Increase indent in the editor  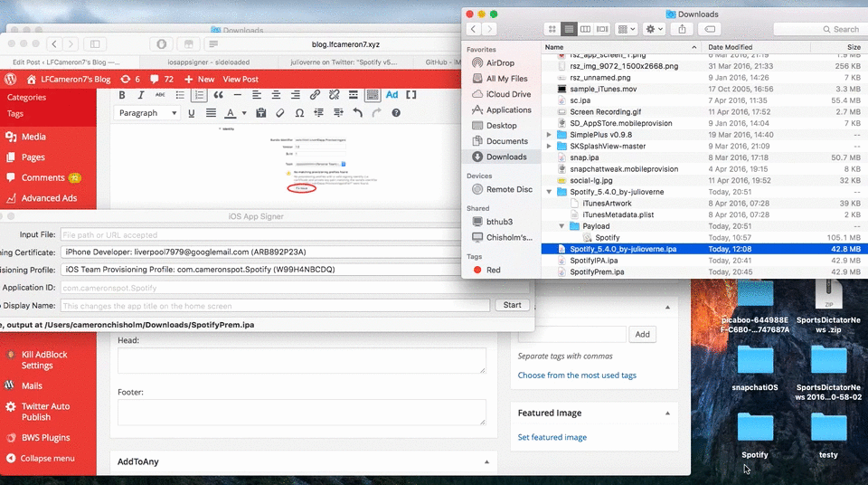(338, 113)
